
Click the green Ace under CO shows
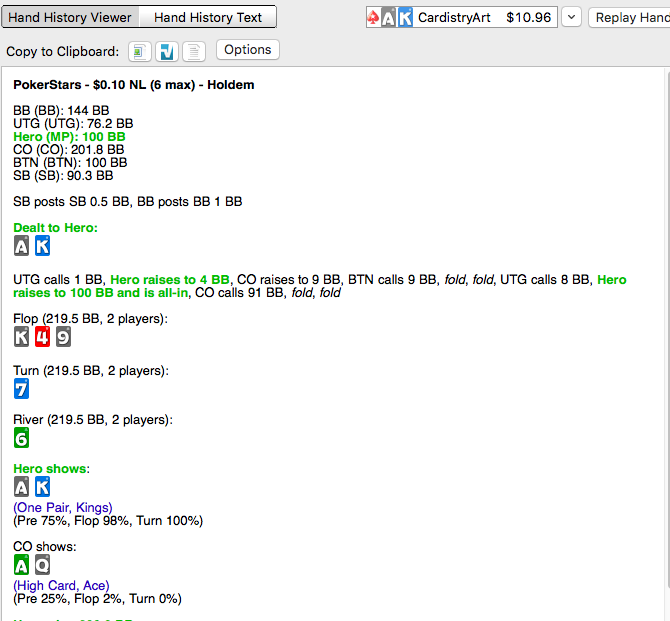click(x=21, y=565)
